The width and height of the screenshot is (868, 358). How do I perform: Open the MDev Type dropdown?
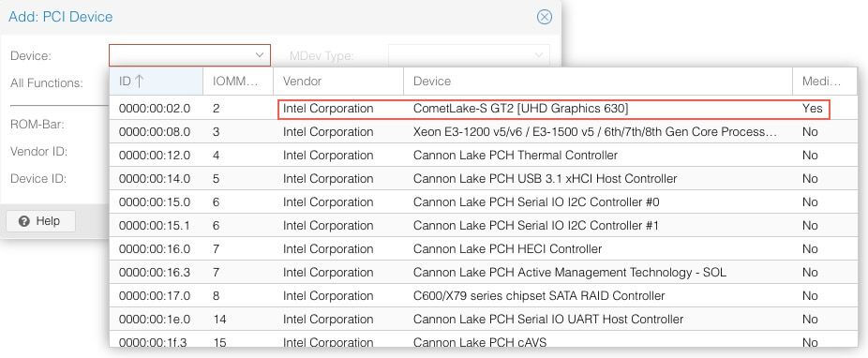469,55
